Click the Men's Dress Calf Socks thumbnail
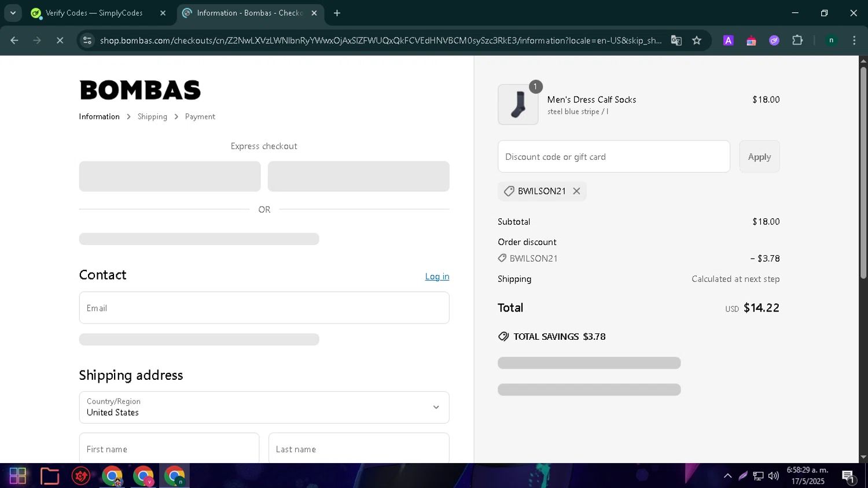Image resolution: width=868 pixels, height=488 pixels. (518, 105)
